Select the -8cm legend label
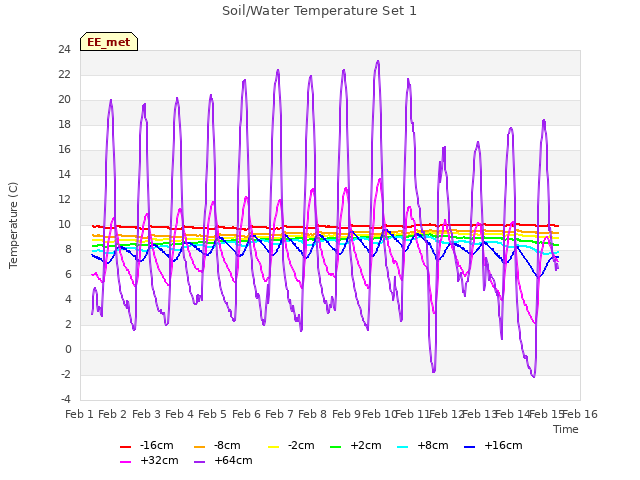Screen dimensions: 640x480 [x=227, y=445]
